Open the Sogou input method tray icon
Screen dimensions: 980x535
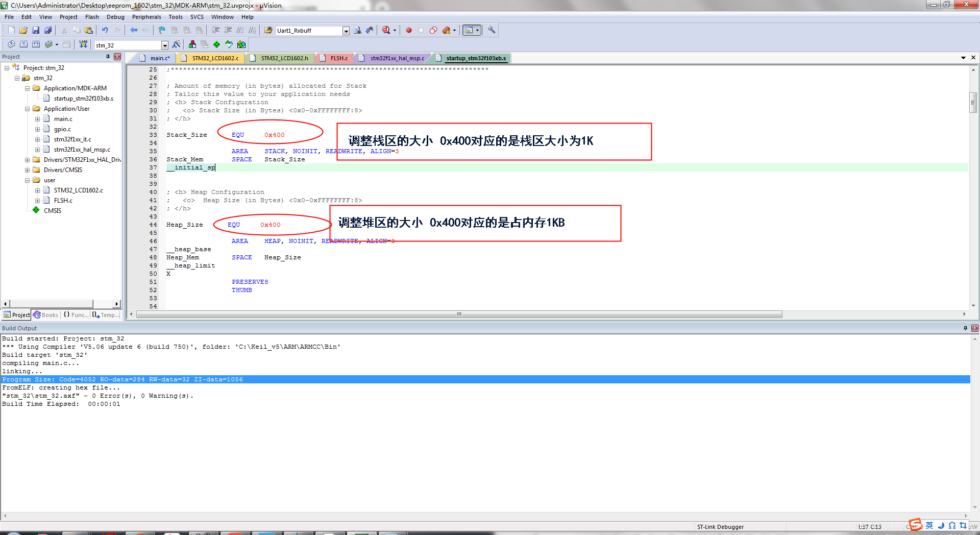[915, 524]
